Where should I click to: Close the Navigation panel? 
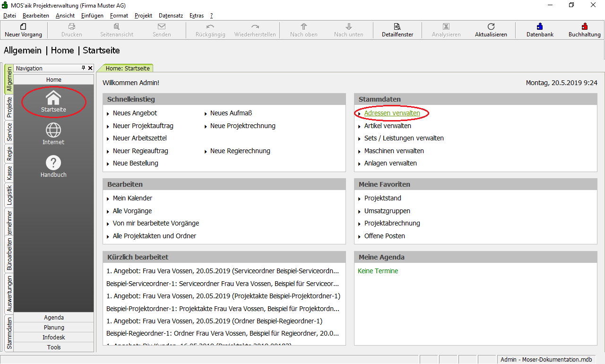click(90, 68)
